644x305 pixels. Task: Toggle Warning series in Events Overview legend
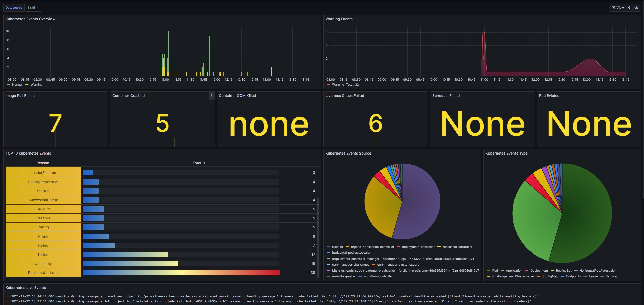[36, 85]
